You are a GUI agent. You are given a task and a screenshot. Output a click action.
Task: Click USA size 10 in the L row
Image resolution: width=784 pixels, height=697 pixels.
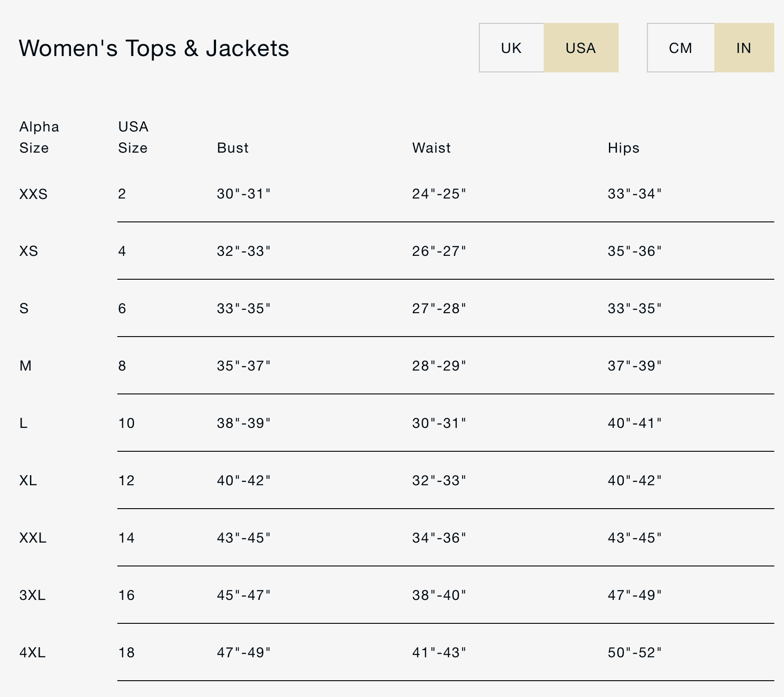click(127, 423)
